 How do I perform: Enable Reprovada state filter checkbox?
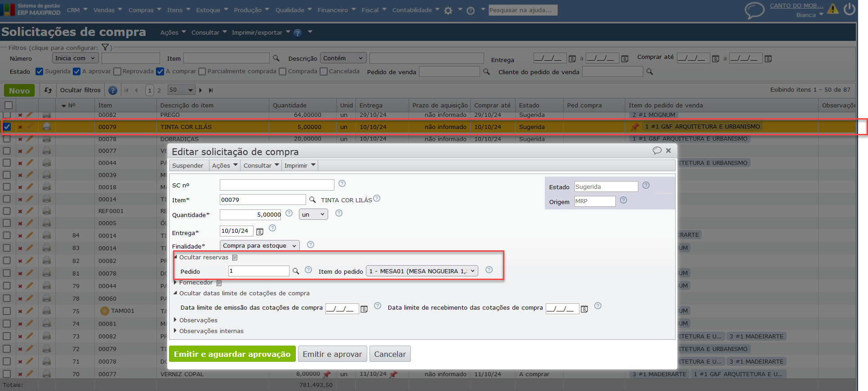coord(117,71)
